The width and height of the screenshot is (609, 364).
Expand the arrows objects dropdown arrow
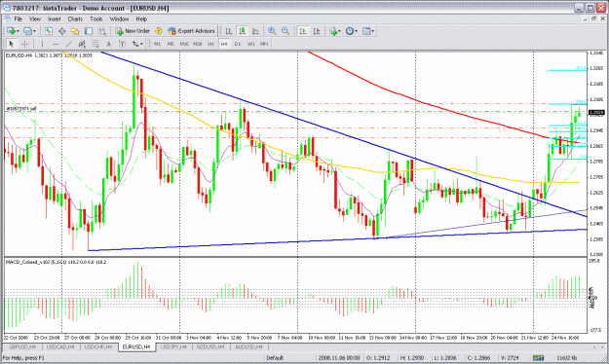[x=141, y=44]
